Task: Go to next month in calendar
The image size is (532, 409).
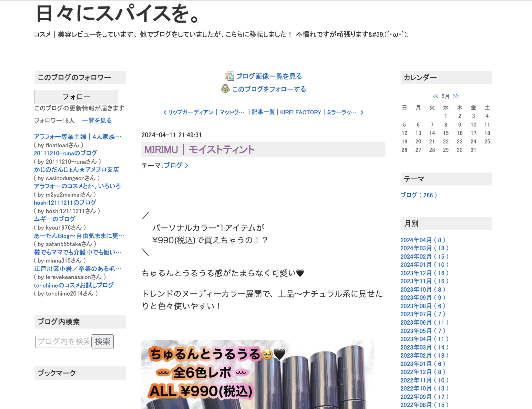Action: tap(456, 96)
